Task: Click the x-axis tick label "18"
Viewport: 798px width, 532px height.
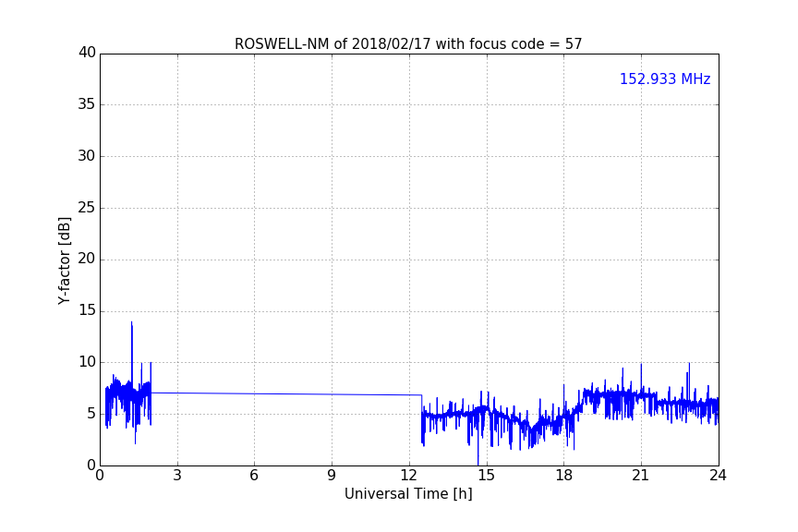Action: 564,476
